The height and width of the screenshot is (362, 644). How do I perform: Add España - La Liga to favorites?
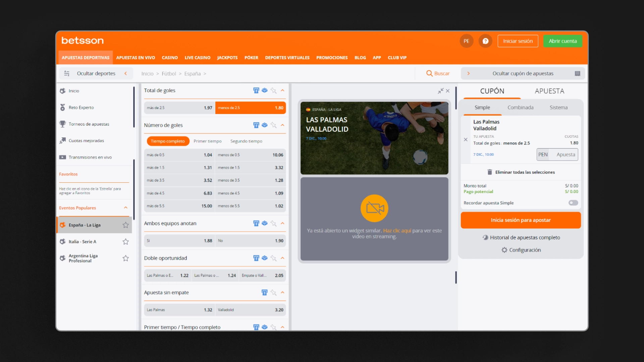click(x=125, y=225)
